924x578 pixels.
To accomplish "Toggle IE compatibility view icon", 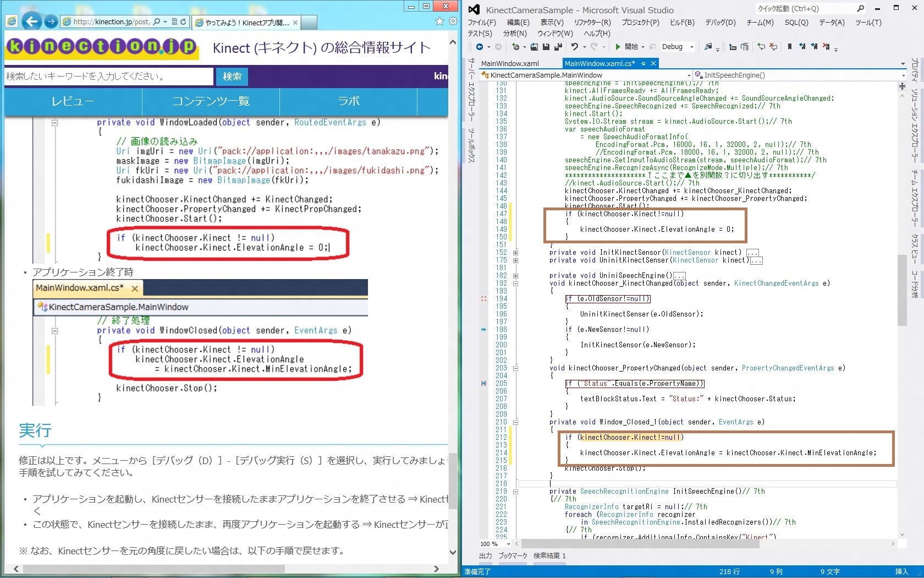I will 174,22.
